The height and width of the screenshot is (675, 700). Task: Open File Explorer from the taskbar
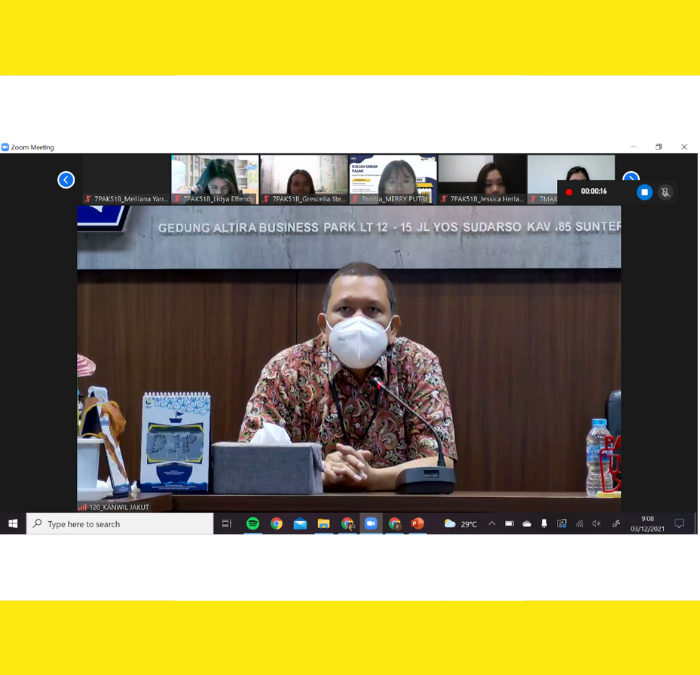[324, 524]
